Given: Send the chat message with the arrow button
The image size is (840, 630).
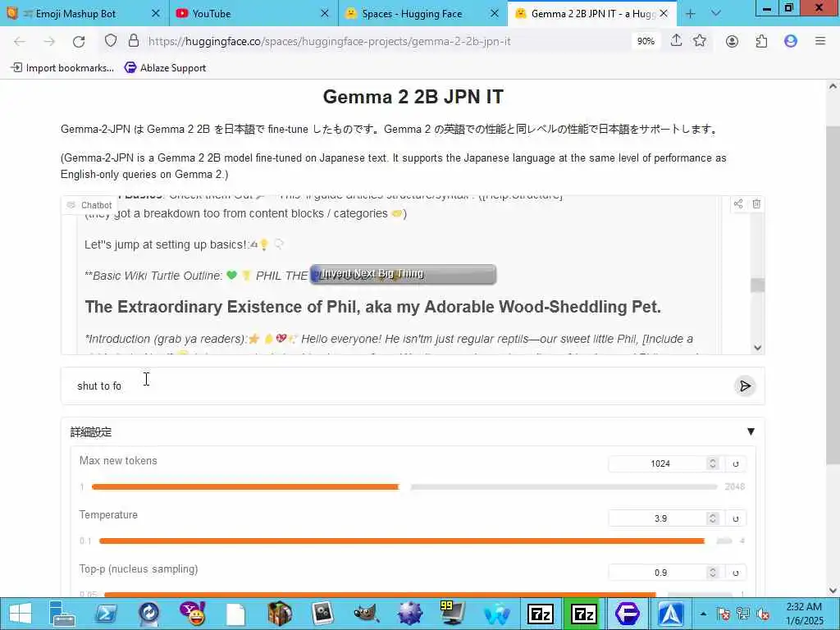Looking at the screenshot, I should coord(745,386).
